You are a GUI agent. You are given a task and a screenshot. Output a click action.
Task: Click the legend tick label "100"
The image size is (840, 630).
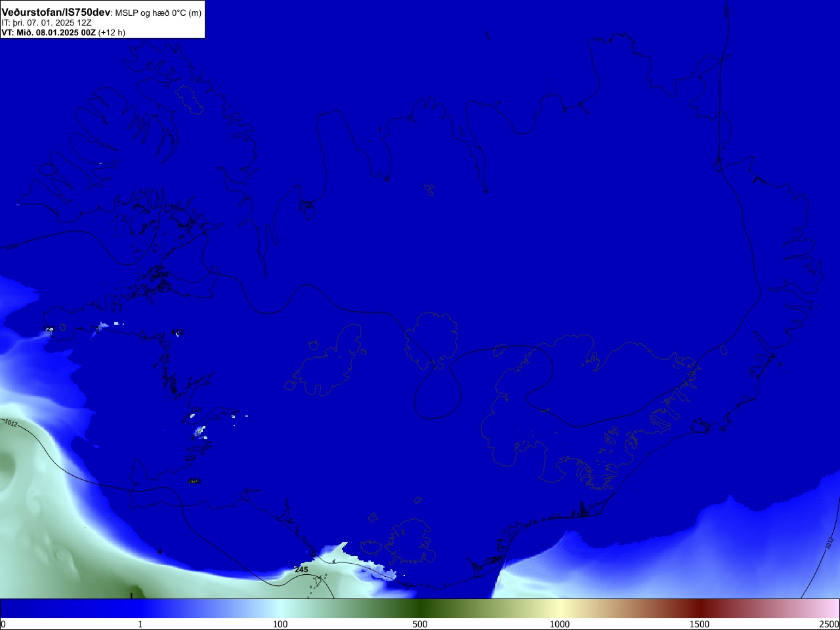click(280, 624)
